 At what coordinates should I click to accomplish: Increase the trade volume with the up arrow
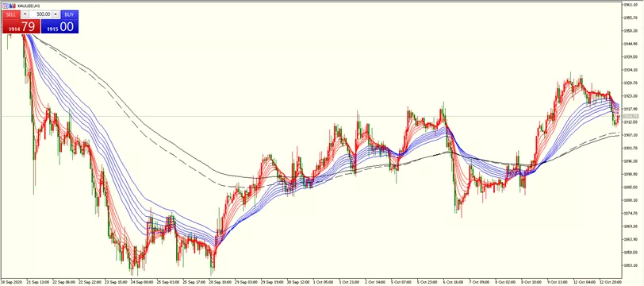click(56, 14)
